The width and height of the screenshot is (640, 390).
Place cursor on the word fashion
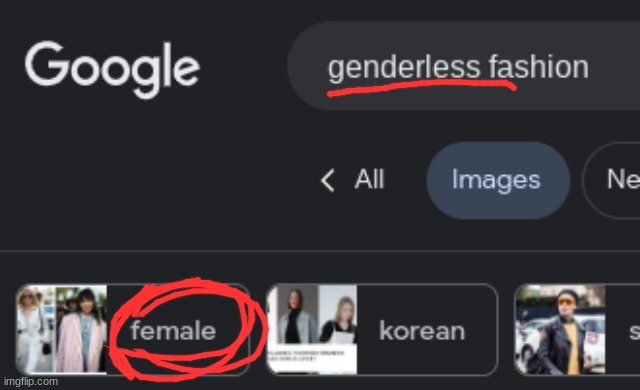click(539, 66)
